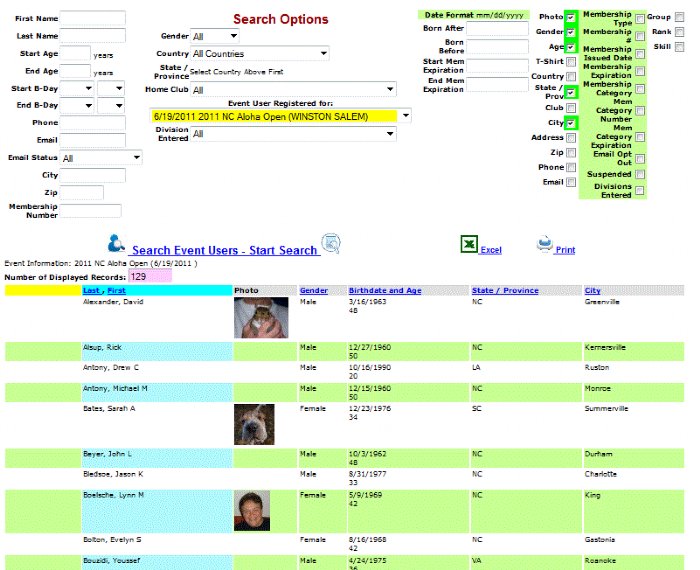This screenshot has width=700, height=570.
Task: Focus the End Age input field
Action: [x=75, y=71]
